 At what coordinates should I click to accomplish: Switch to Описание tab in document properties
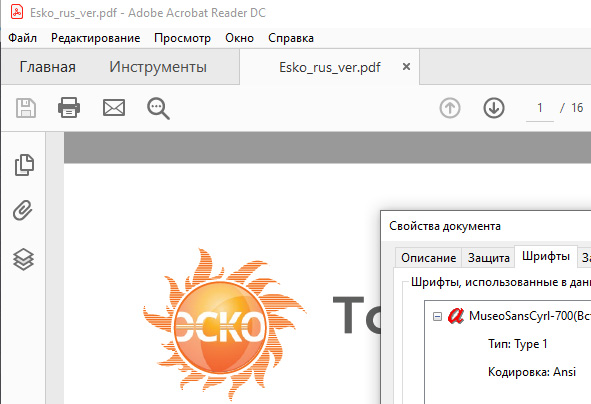coord(429,258)
